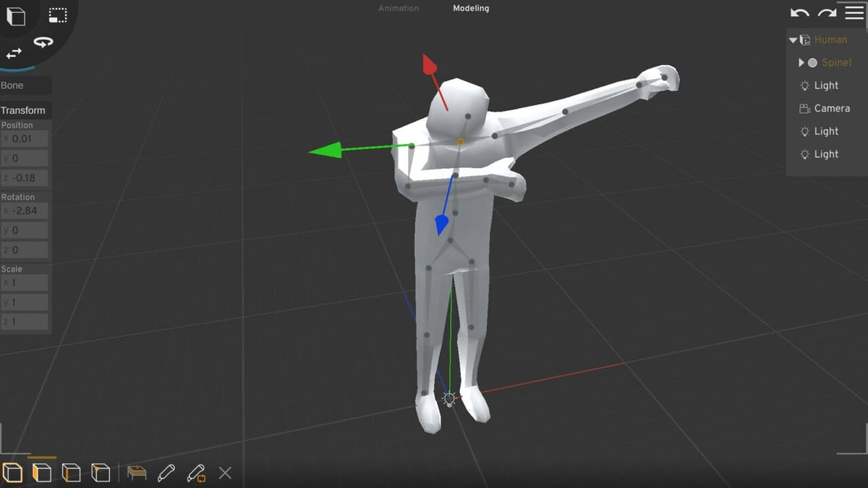Select the last Light item in the list

(x=826, y=154)
